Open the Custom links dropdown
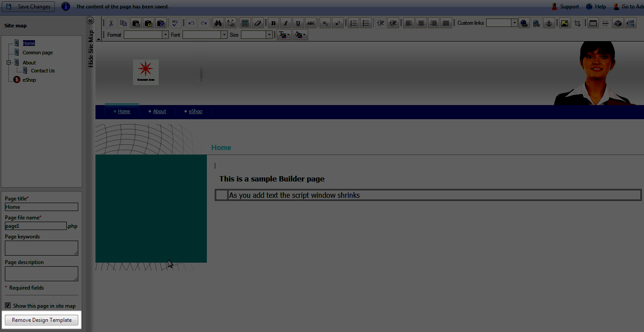Image resolution: width=644 pixels, height=332 pixels. click(514, 23)
